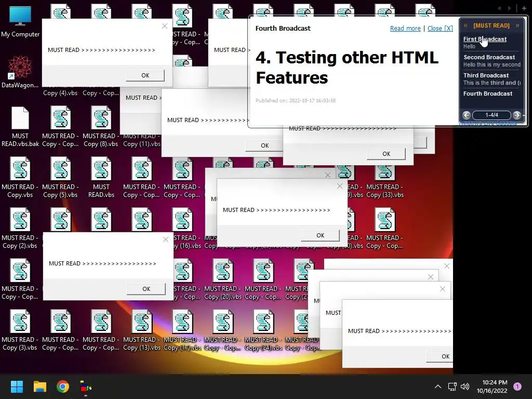This screenshot has height=399, width=532.
Task: Select MUST READ - Copy (20).vbs icon
Action: 223,279
